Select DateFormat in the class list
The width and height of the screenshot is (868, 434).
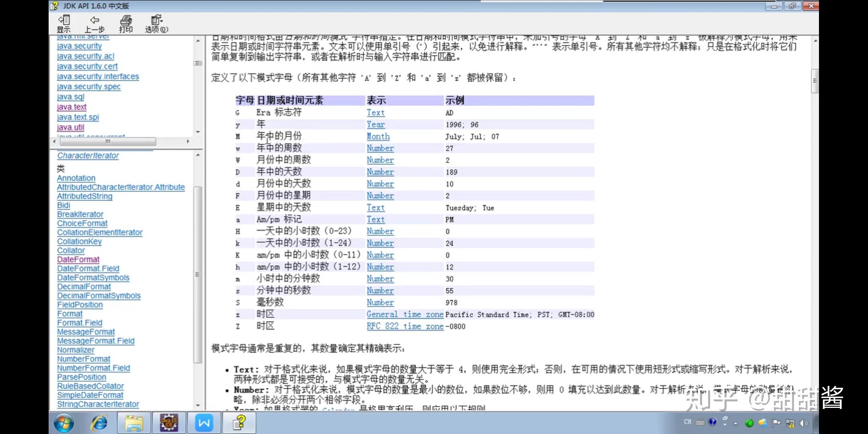pos(78,260)
